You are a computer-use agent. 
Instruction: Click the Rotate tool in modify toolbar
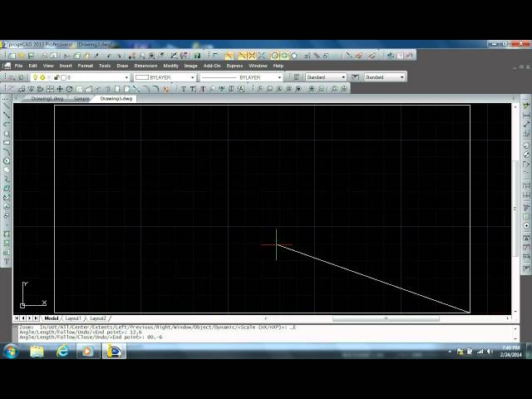tap(69, 89)
